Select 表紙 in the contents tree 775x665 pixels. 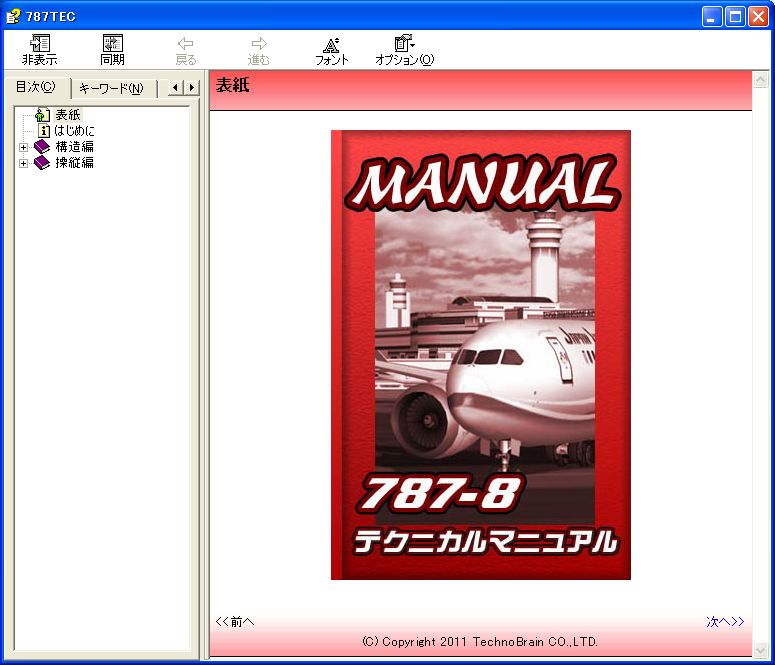pos(68,115)
